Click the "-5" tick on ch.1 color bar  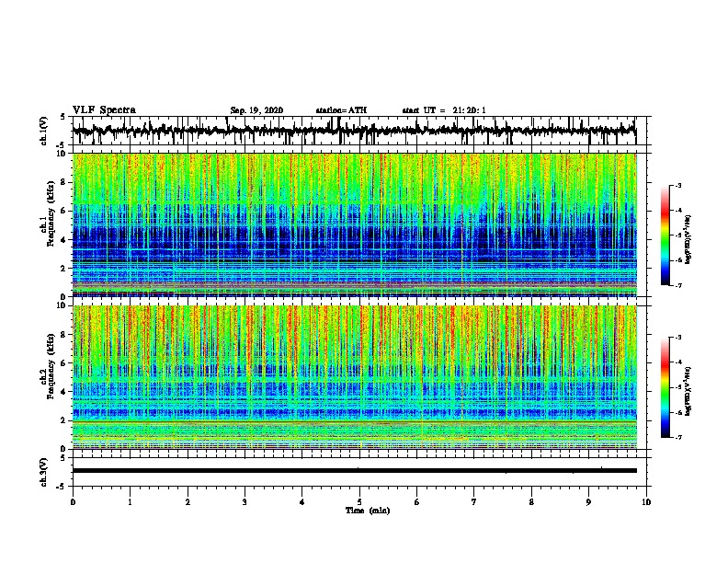point(677,236)
